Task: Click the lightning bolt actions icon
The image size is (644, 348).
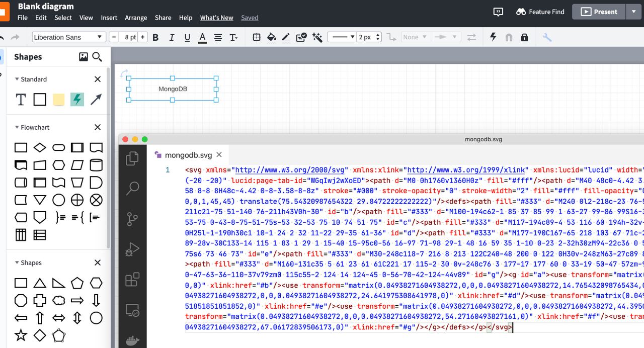Action: pos(493,37)
